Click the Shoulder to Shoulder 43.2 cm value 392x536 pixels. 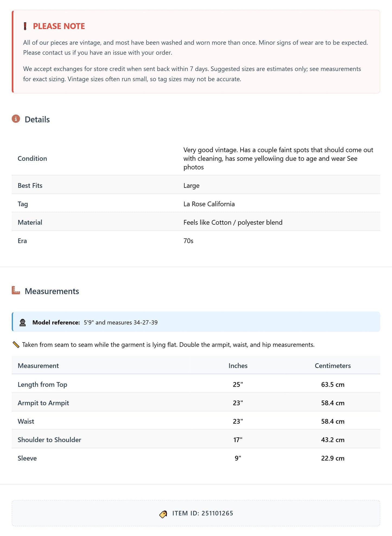click(333, 440)
